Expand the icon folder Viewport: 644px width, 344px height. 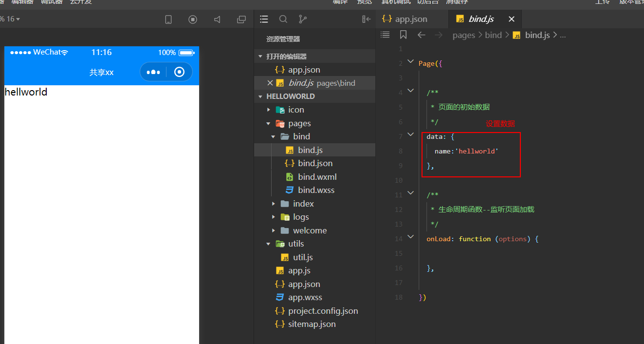(269, 110)
